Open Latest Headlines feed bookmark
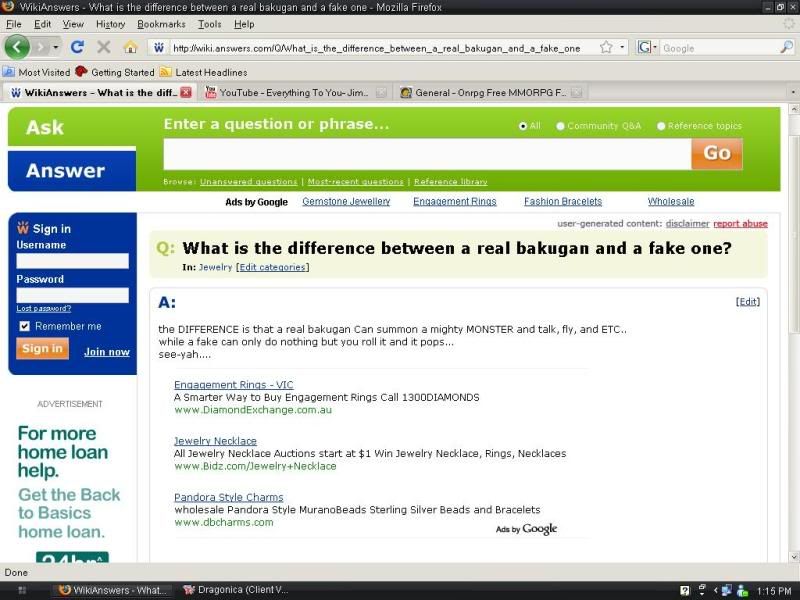This screenshot has width=800, height=600. pyautogui.click(x=210, y=72)
